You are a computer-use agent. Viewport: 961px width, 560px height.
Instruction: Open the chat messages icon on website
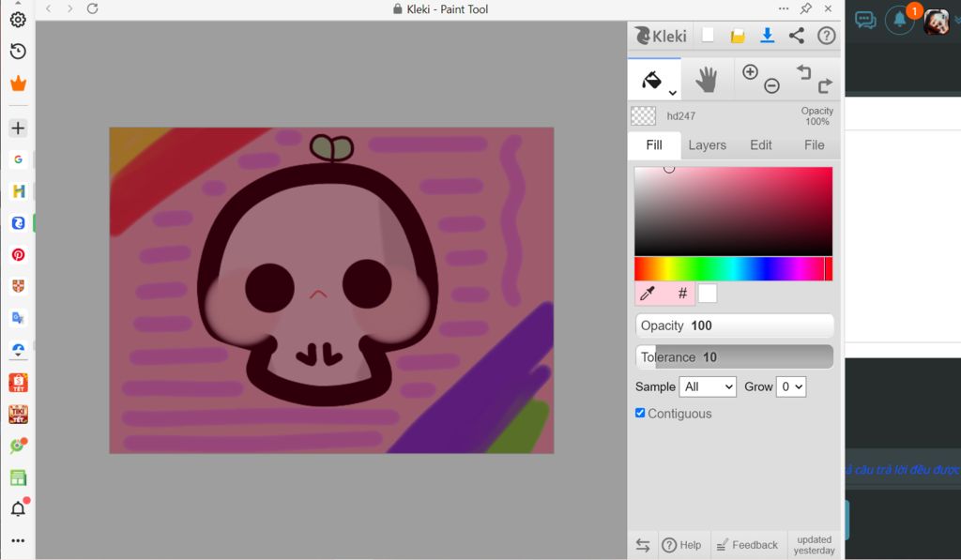(x=864, y=21)
